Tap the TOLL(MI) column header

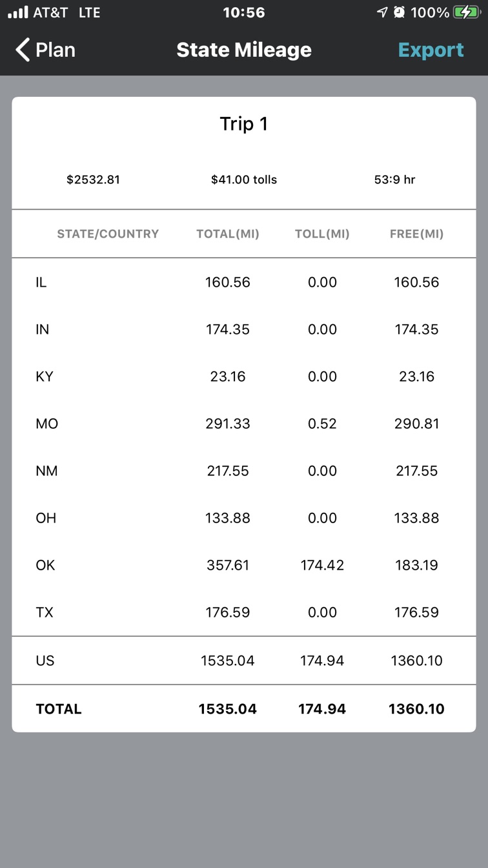pos(322,234)
